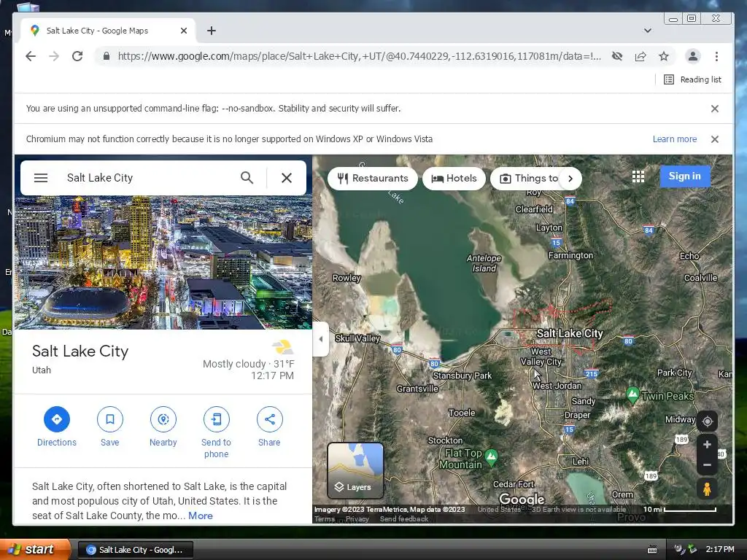Image resolution: width=747 pixels, height=560 pixels.
Task: Click the weather info Mostly cloudy 31°F
Action: coord(248,365)
